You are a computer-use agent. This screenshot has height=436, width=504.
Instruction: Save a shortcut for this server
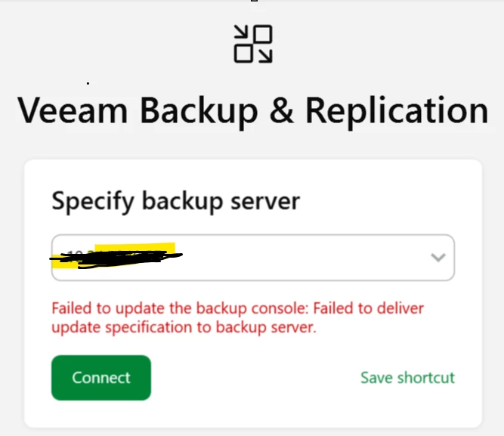pos(407,378)
